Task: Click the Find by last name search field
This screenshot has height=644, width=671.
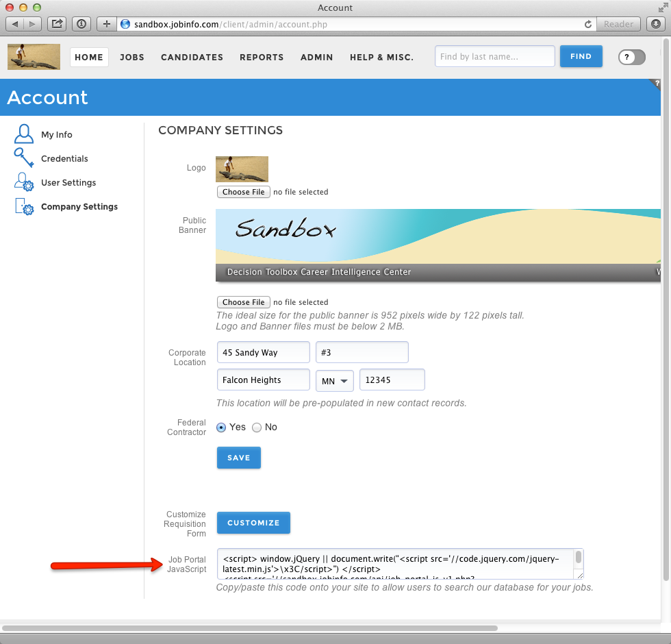Action: [494, 56]
